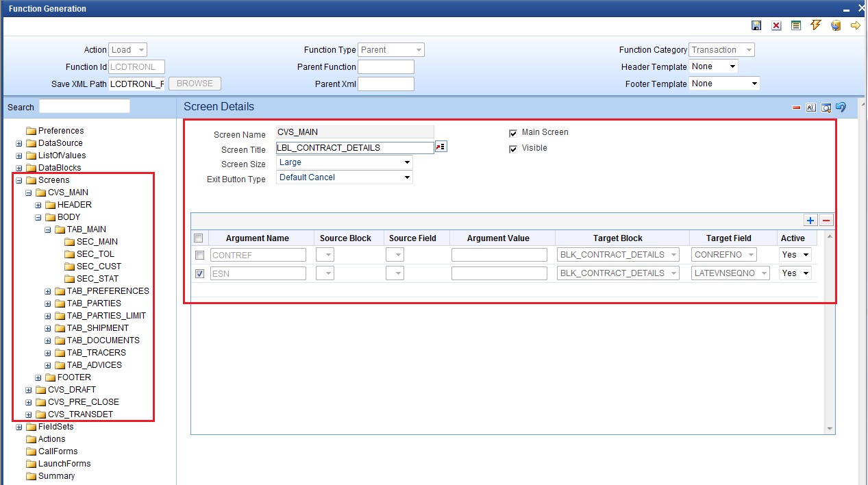Open Target Field dropdown showing CONREFNO
The height and width of the screenshot is (485, 868).
coord(724,255)
